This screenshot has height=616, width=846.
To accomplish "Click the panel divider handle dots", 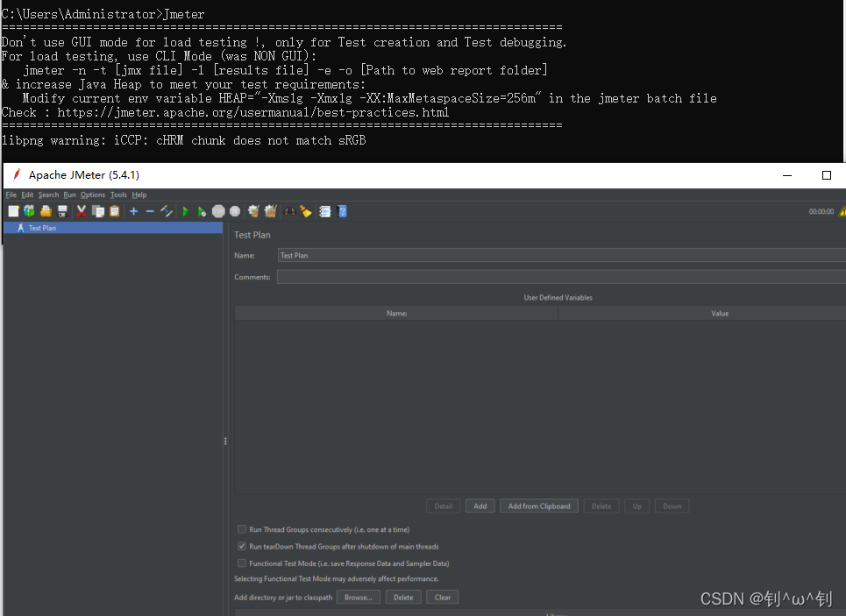I will 225,442.
